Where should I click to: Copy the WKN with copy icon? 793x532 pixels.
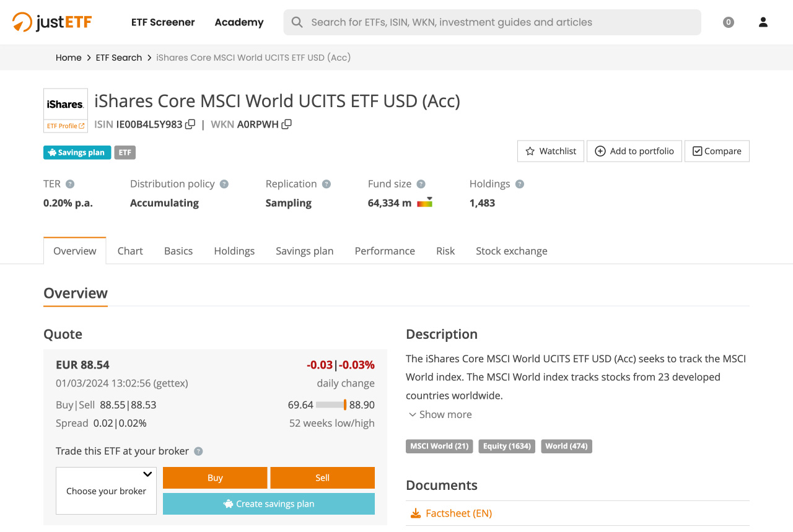(x=286, y=124)
